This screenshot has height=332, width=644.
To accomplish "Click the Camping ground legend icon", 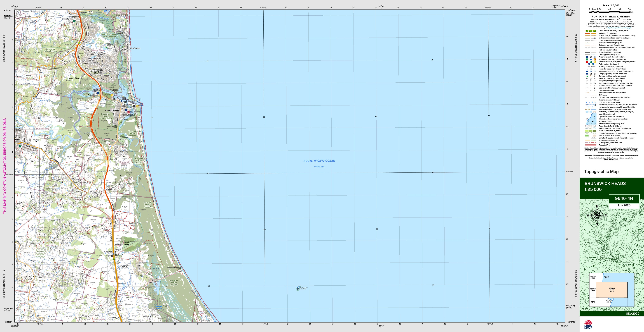I will [587, 74].
